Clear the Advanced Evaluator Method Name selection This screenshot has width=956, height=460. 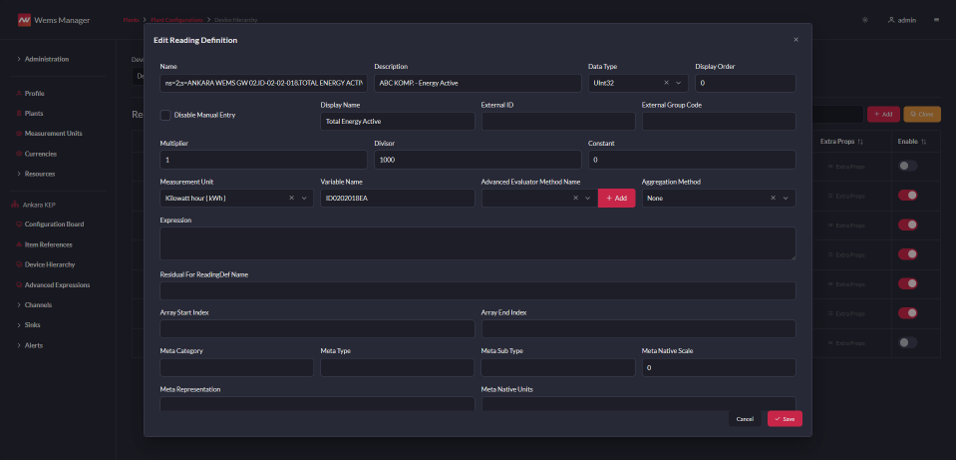point(575,198)
